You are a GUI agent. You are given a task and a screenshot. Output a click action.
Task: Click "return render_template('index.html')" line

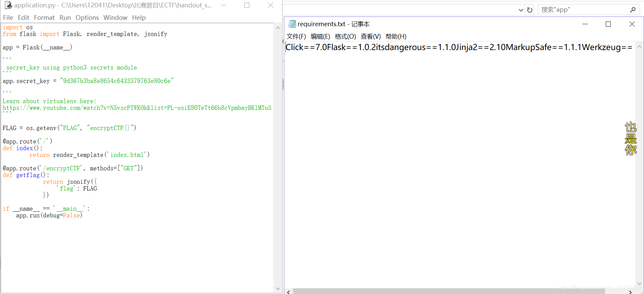pos(89,155)
